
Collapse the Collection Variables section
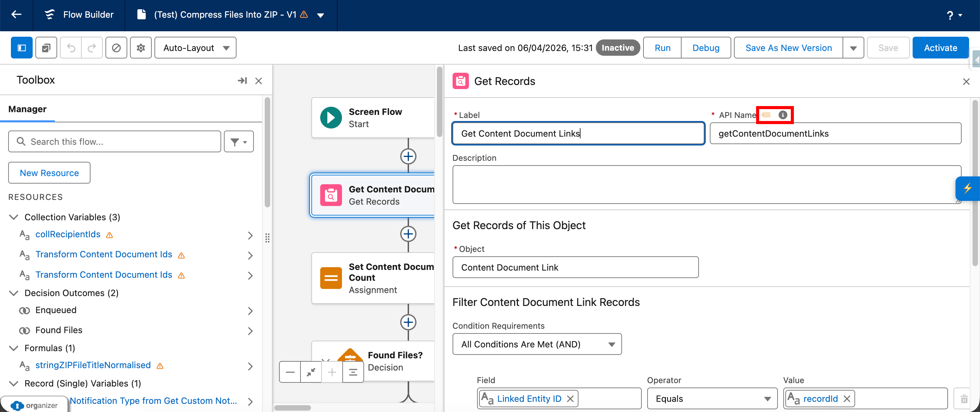tap(14, 217)
